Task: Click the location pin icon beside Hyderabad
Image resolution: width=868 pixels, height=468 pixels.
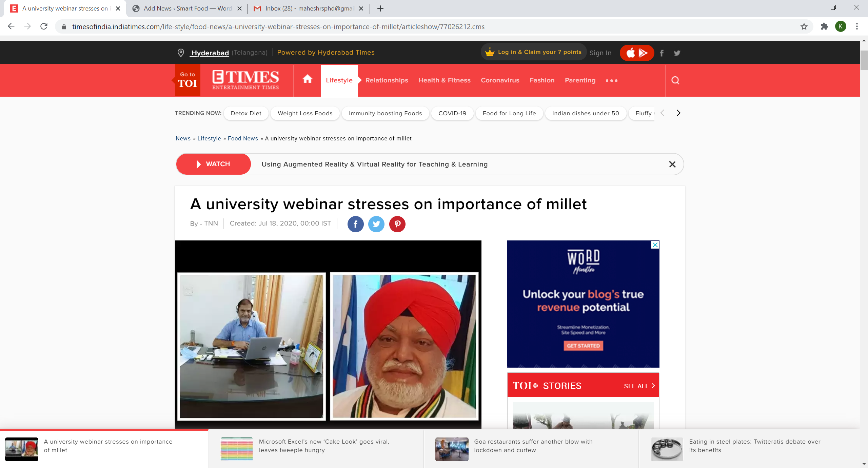Action: pos(181,53)
